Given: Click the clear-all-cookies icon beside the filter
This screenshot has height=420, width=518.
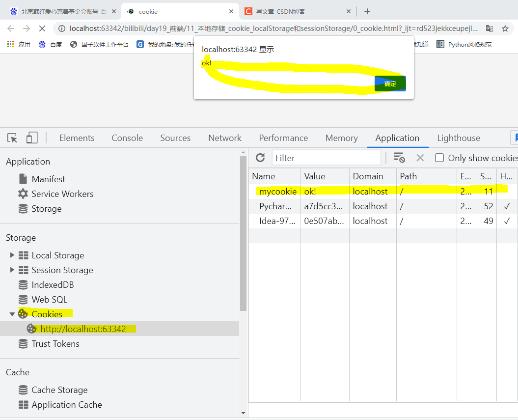Looking at the screenshot, I should click(x=399, y=158).
